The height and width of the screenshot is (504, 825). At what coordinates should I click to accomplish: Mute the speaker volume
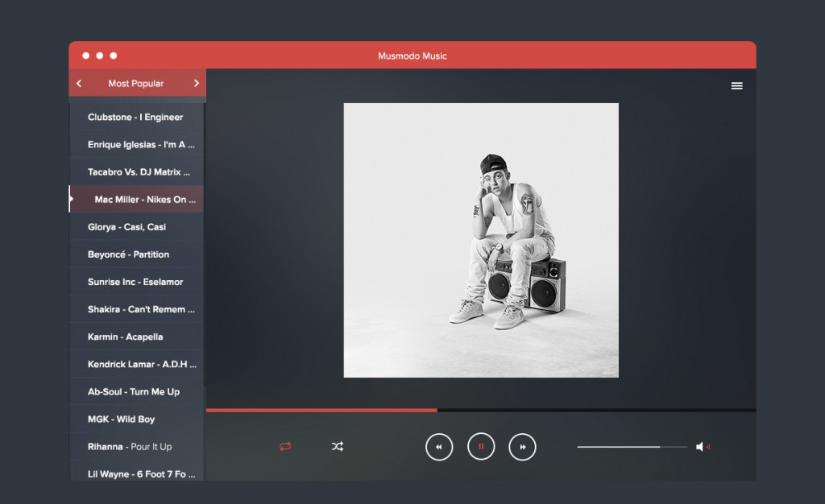(x=704, y=446)
